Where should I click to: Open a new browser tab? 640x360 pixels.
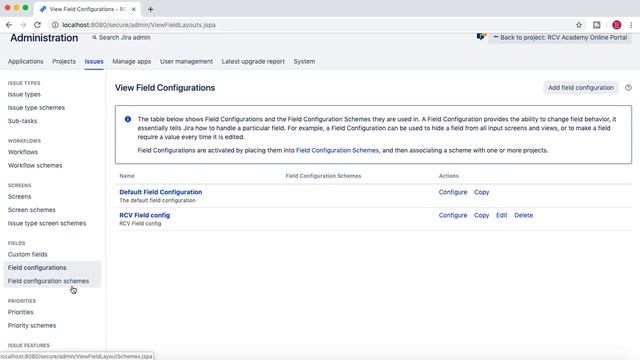pos(151,9)
